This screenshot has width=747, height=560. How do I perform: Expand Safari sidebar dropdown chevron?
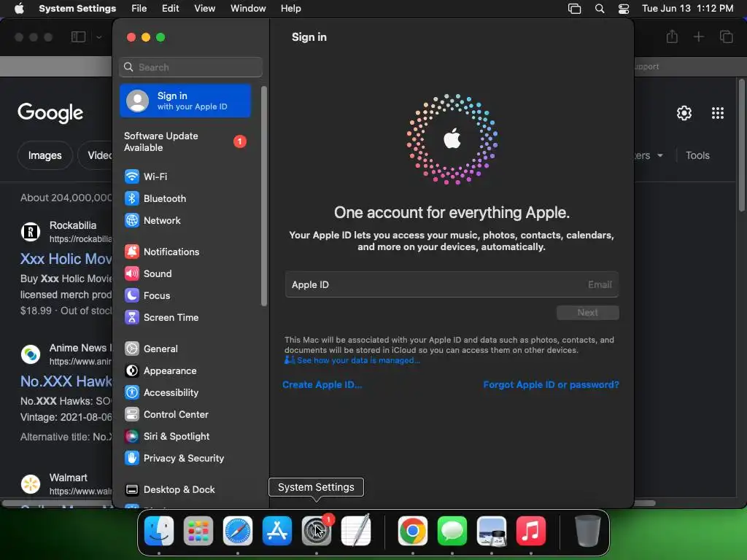point(98,37)
